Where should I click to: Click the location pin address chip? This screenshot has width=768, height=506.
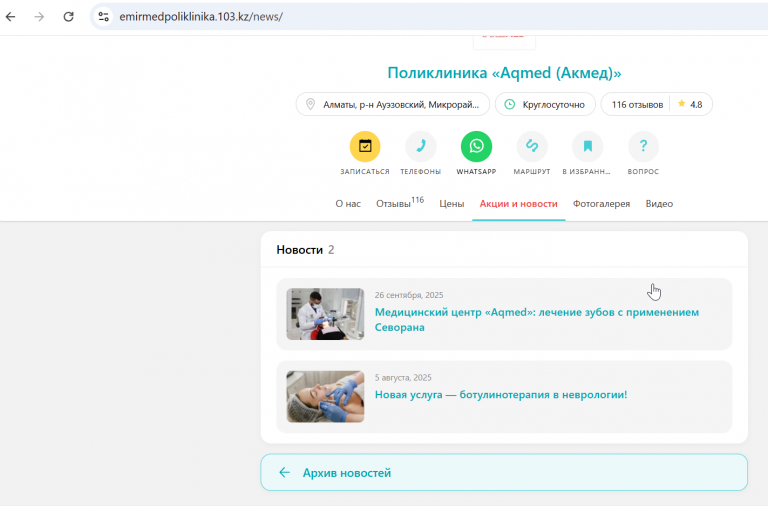coord(393,104)
